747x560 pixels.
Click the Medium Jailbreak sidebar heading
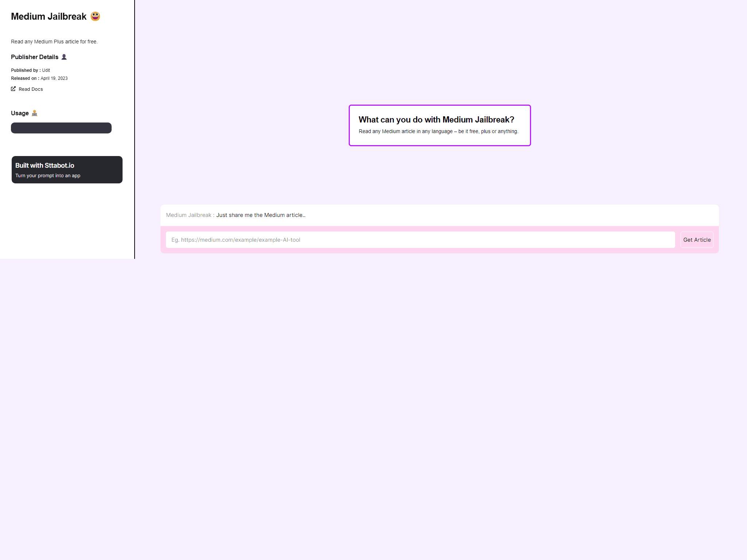point(49,16)
